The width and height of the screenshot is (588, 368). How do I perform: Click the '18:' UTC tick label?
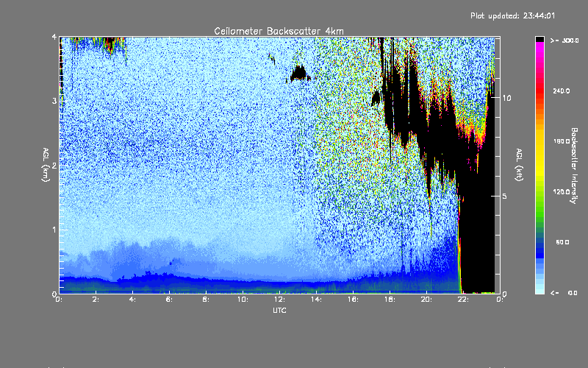pyautogui.click(x=390, y=300)
